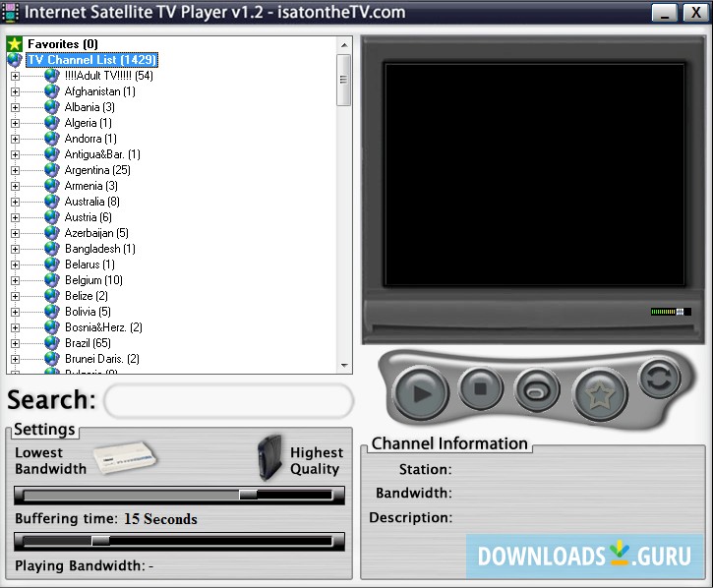
Task: Expand the Bosnia&Herz. tree node
Action: coord(15,327)
